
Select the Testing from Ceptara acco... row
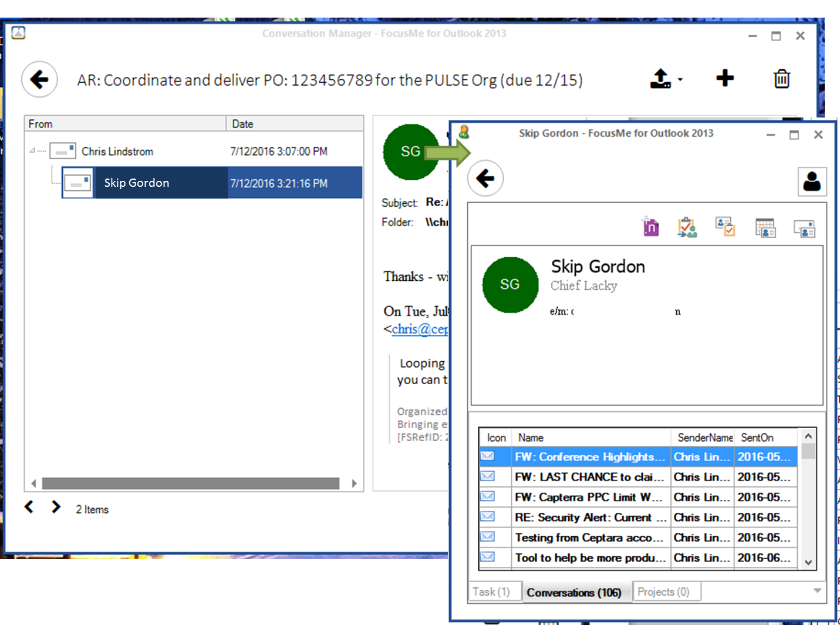pos(639,537)
